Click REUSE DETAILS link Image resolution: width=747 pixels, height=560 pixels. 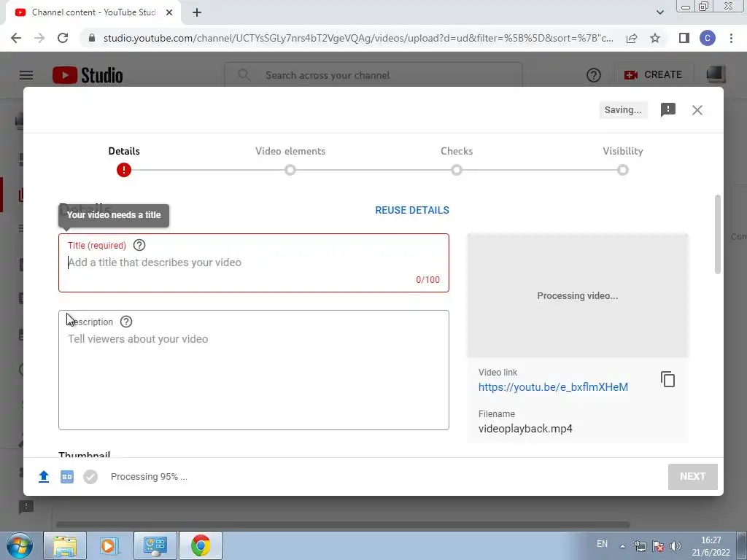(412, 210)
